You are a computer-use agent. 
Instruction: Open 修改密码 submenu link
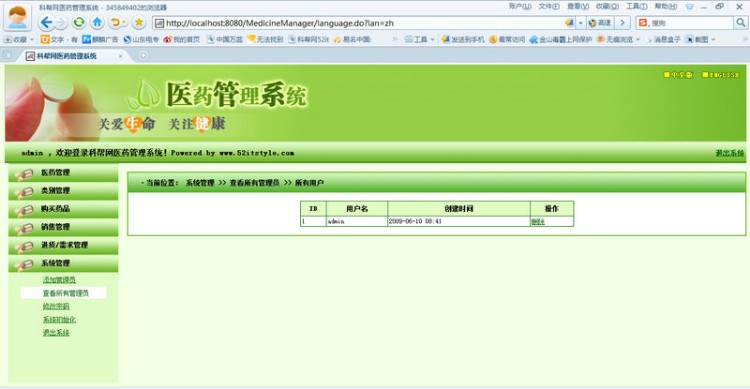click(56, 306)
